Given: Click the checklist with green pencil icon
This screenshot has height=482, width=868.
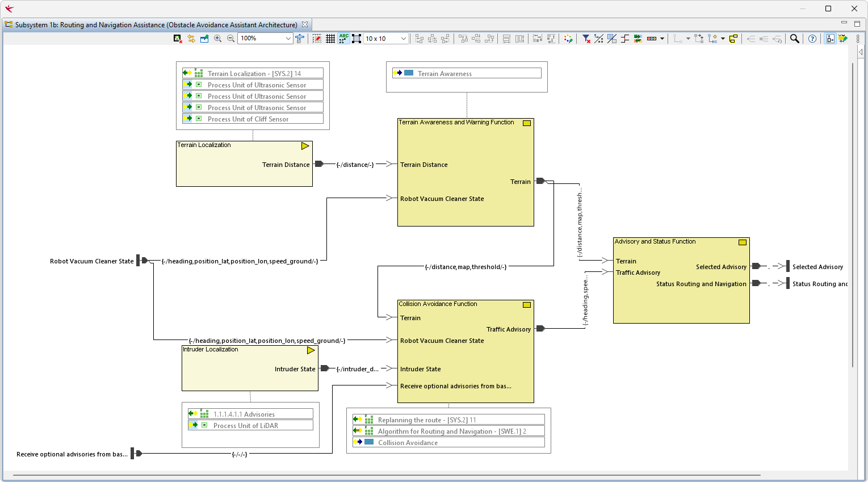Looking at the screenshot, I should (x=843, y=39).
